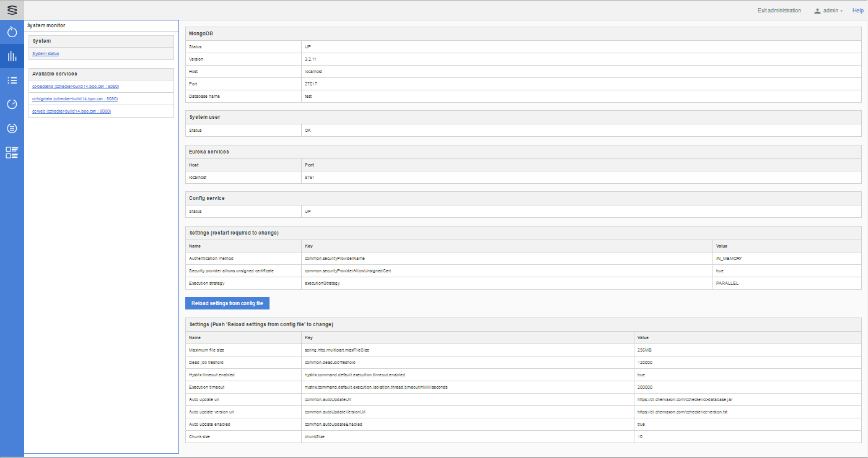This screenshot has width=868, height=458.
Task: Click the common.deadJobTreshold key
Action: (330, 362)
